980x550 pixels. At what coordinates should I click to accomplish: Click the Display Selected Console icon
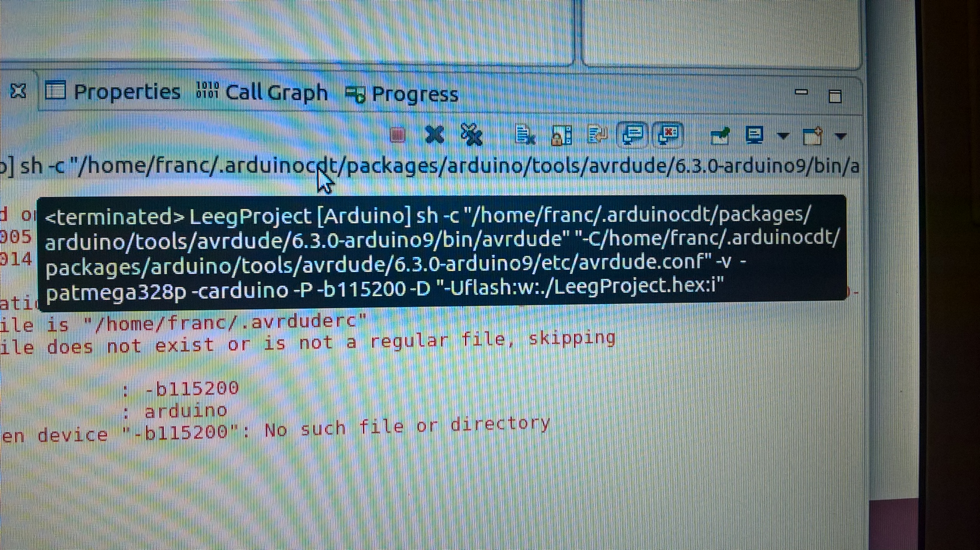[x=754, y=135]
